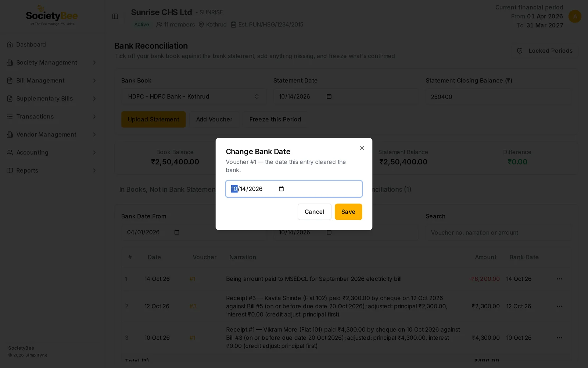
Task: Edit the Statement Closing Balance field
Action: [498, 97]
